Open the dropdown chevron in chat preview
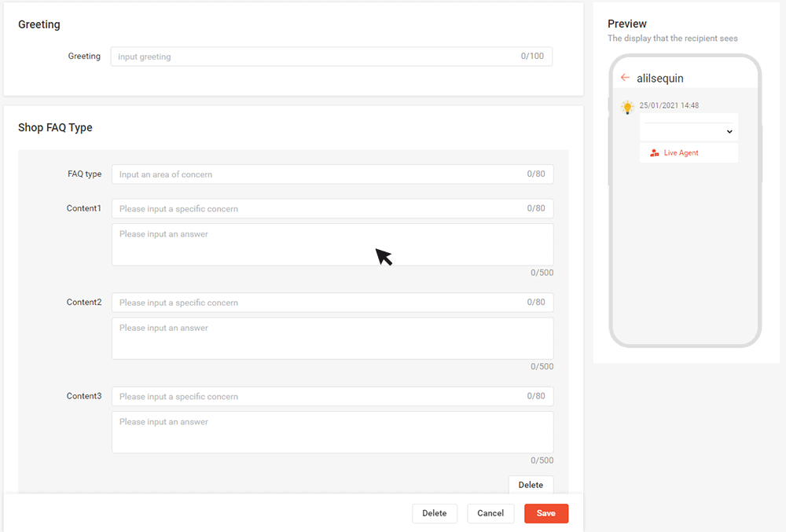 pyautogui.click(x=729, y=132)
